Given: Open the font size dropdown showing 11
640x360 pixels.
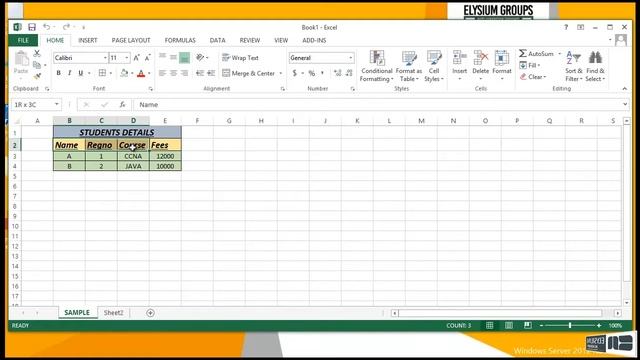Looking at the screenshot, I should pos(127,58).
